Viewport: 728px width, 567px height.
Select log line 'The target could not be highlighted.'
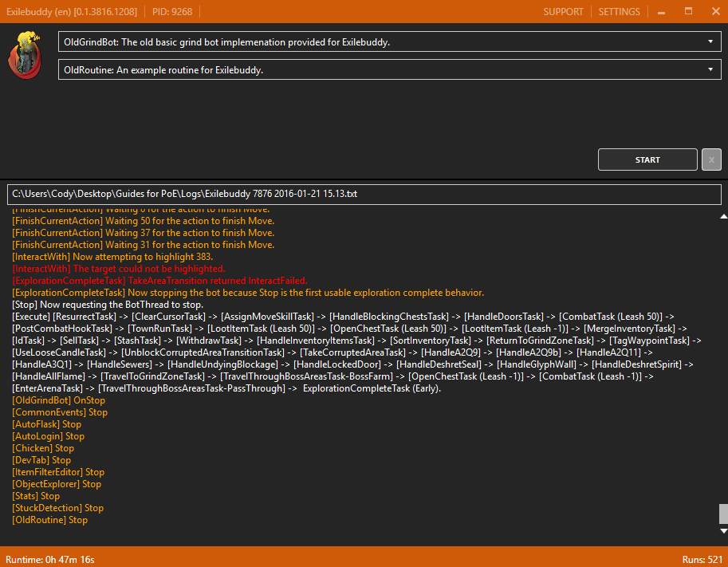pos(118,269)
